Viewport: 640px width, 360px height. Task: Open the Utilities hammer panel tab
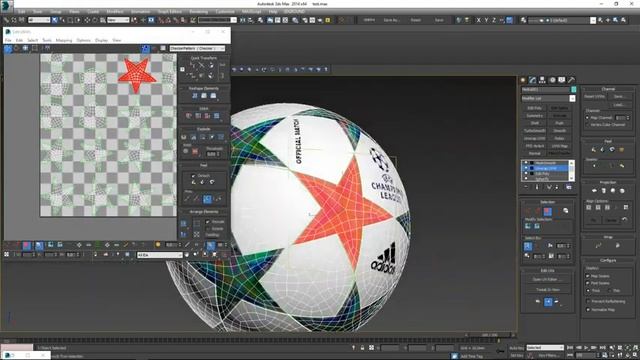571,80
